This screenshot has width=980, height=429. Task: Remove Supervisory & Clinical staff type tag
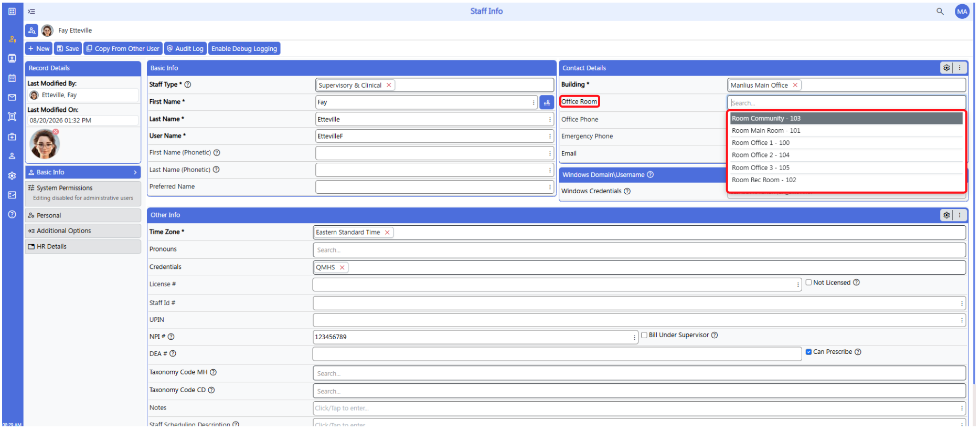click(x=389, y=85)
